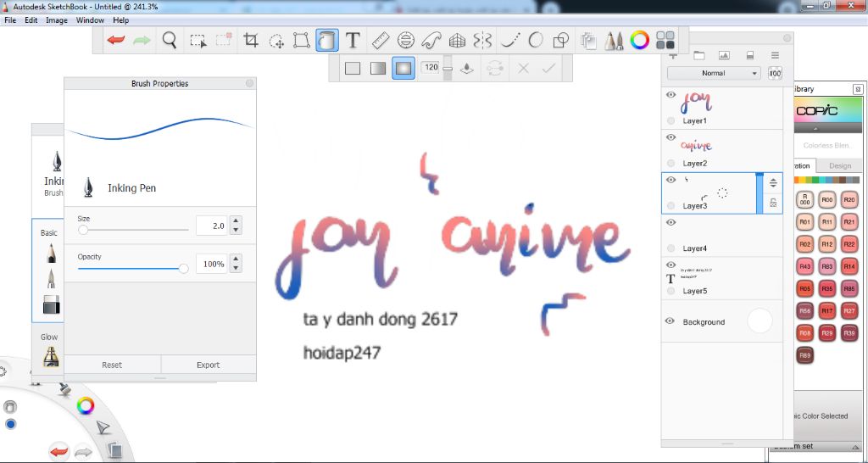Choose the Quick Transform tool

(276, 41)
